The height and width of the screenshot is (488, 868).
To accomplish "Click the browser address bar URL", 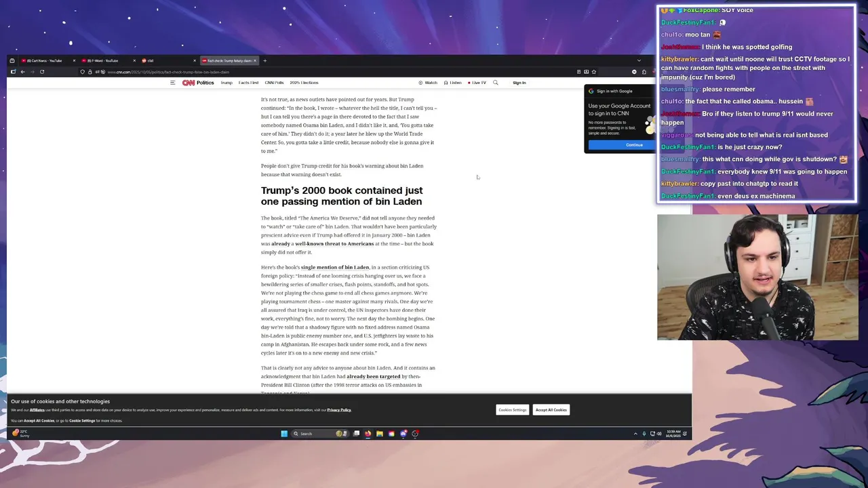I will (x=168, y=72).
